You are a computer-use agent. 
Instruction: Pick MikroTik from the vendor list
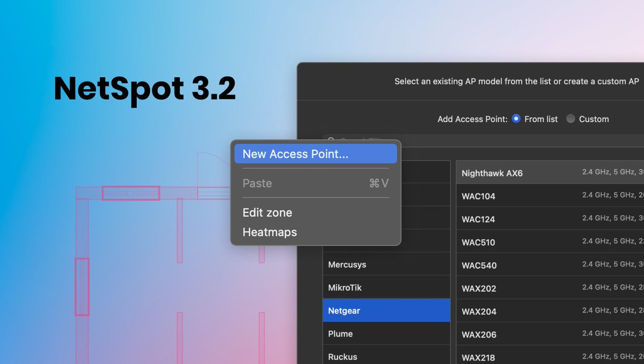[x=386, y=287]
